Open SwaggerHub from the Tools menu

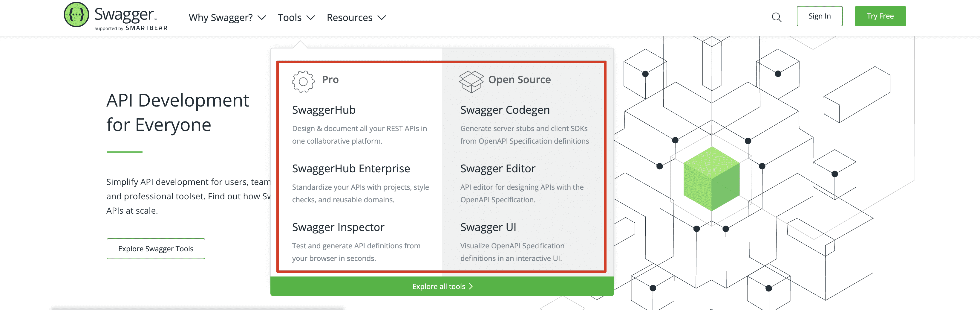[x=323, y=110]
